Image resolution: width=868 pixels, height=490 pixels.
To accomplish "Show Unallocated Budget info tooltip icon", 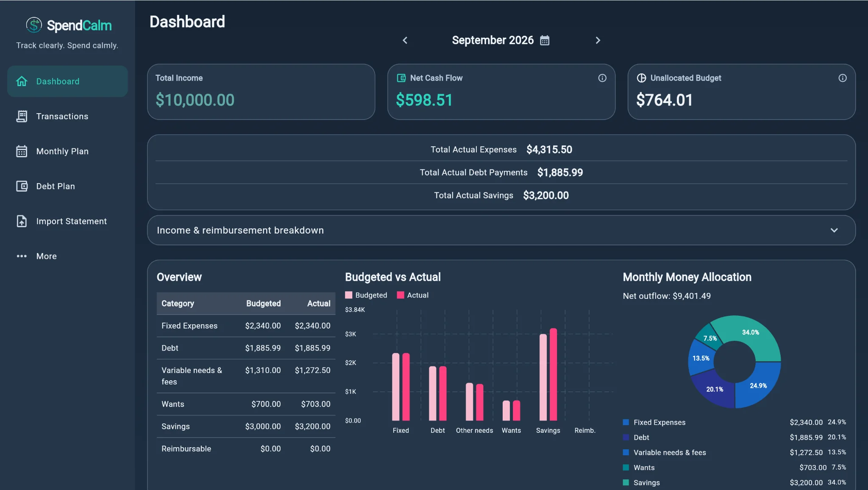I will [843, 78].
